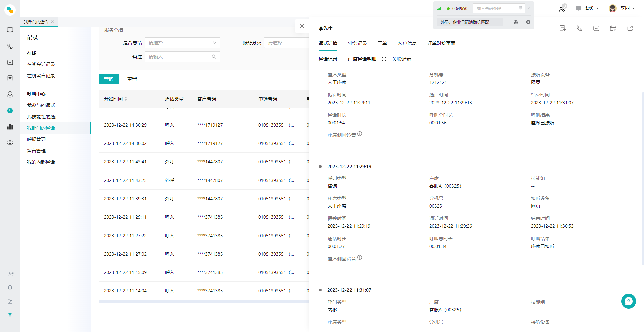Open 我参与的通话 in side menu
644x332 pixels.
41,105
